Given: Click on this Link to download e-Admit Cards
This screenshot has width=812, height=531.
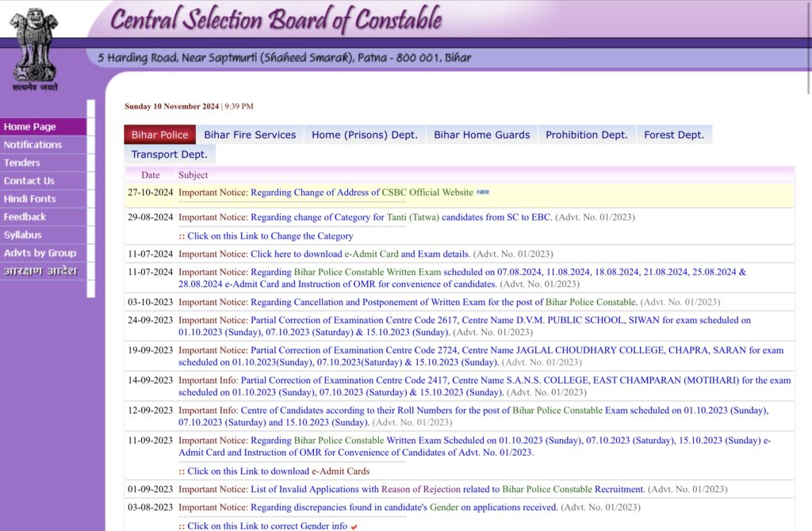Looking at the screenshot, I should click(278, 472).
